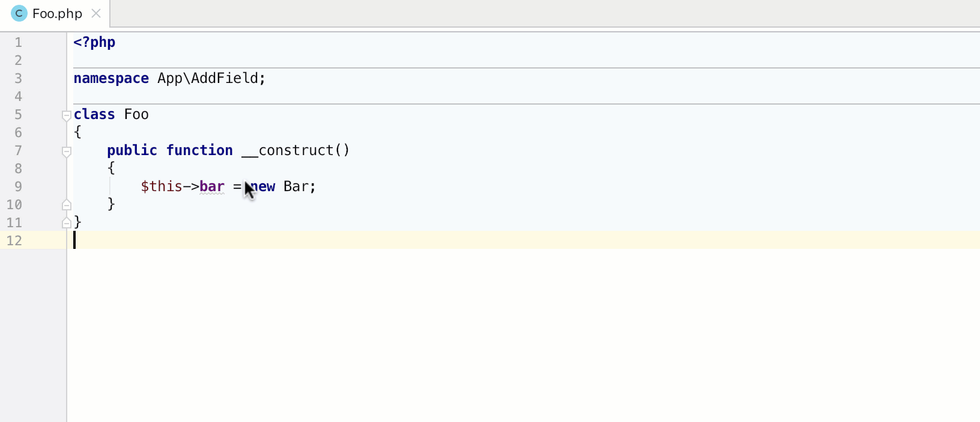
Task: Click line number 12 in the gutter
Action: (14, 240)
